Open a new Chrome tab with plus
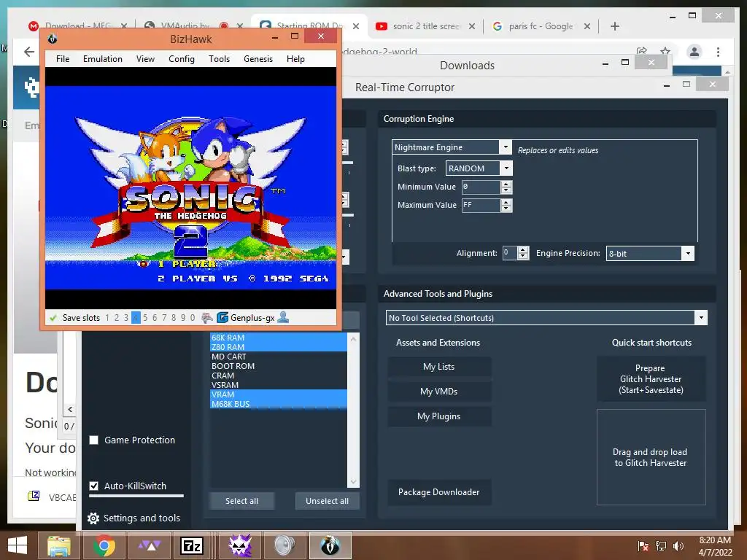This screenshot has width=747, height=560. tap(614, 26)
